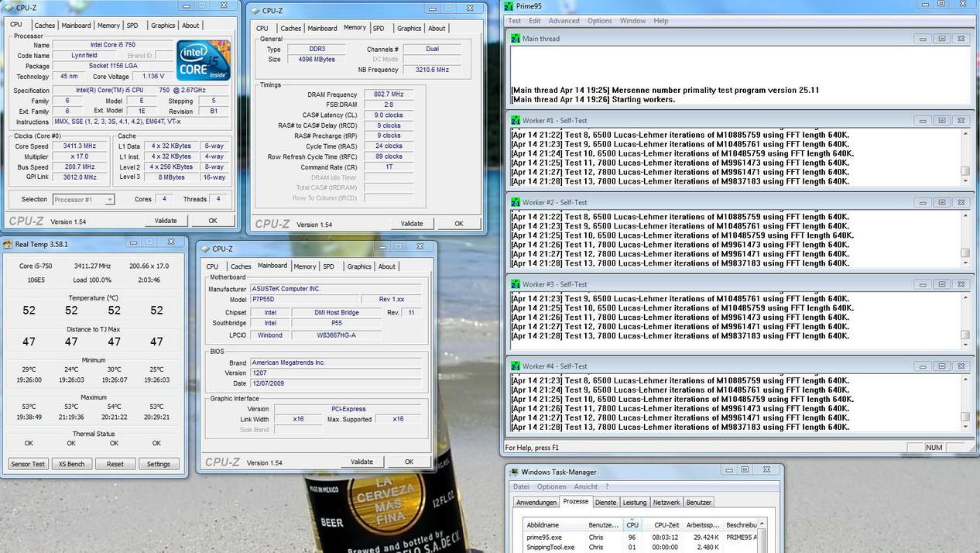Switch to the Netzwerk tab
The height and width of the screenshot is (553, 980).
coord(666,502)
